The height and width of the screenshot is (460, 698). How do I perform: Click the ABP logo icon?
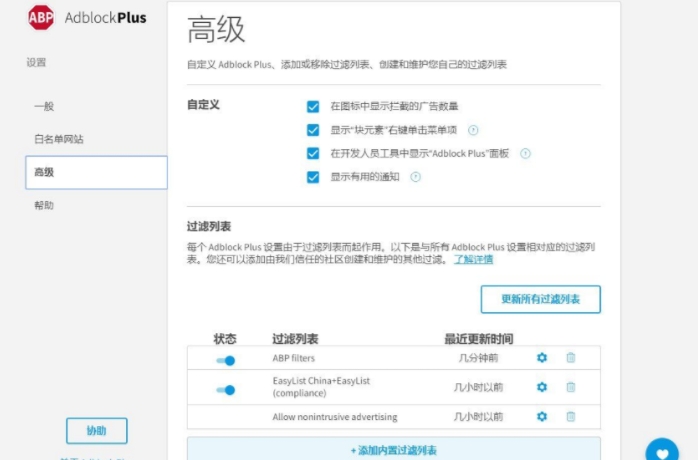pos(41,18)
